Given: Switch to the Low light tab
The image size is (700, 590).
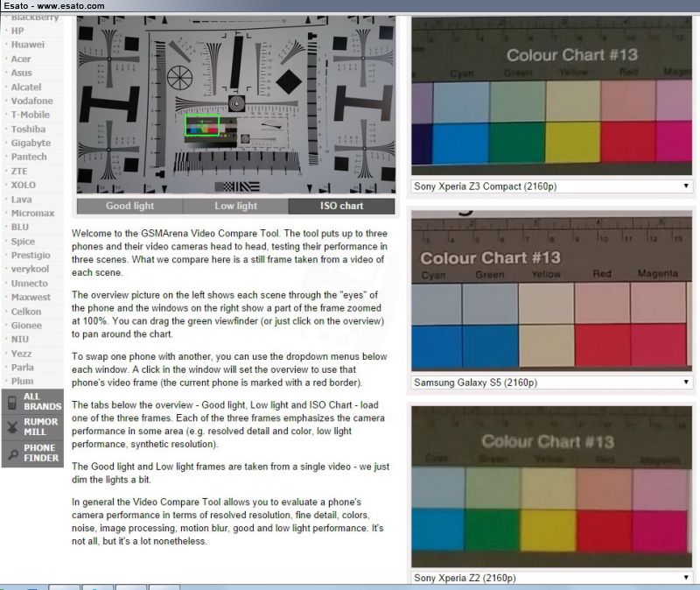Looking at the screenshot, I should (235, 206).
